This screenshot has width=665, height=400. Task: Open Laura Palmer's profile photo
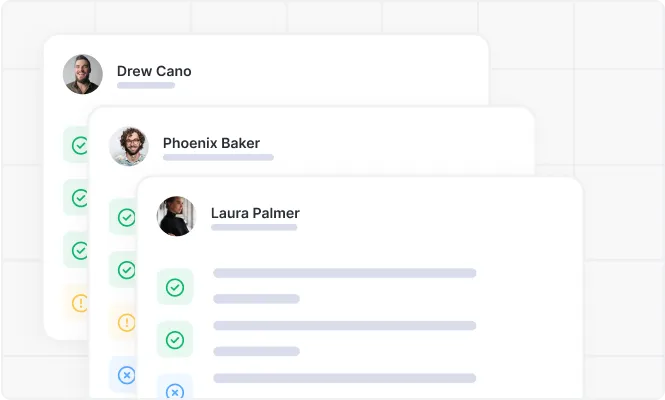(x=177, y=216)
